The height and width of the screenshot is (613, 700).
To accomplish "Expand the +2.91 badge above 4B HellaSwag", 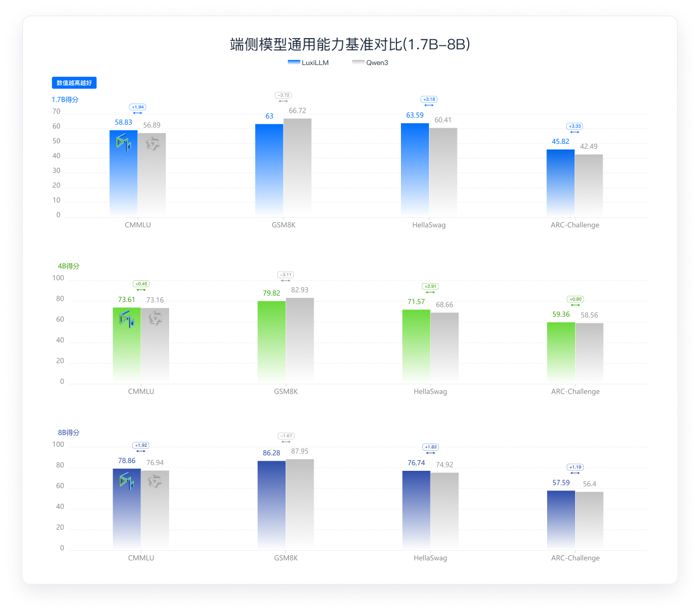I will (x=430, y=287).
